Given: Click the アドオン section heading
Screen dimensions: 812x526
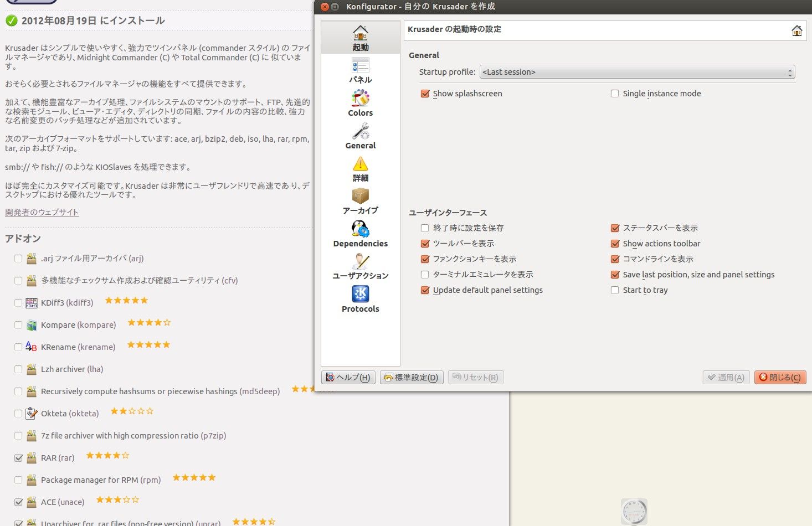Looking at the screenshot, I should (x=23, y=239).
